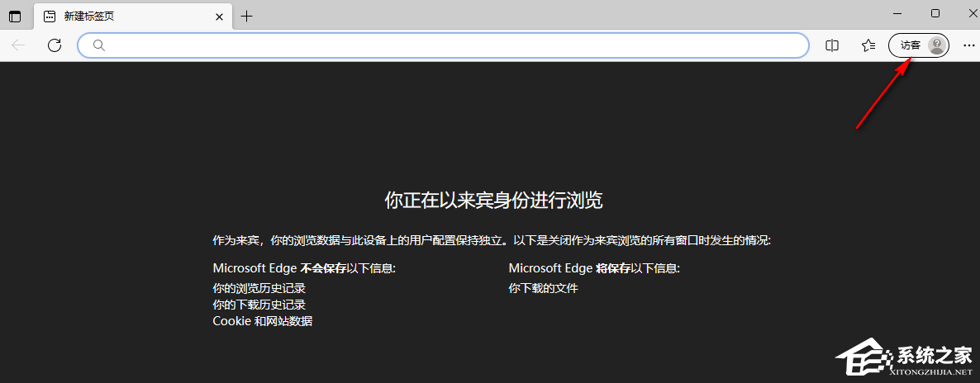Viewport: 980px width, 383px height.
Task: Toggle split screen view icon
Action: point(832,45)
